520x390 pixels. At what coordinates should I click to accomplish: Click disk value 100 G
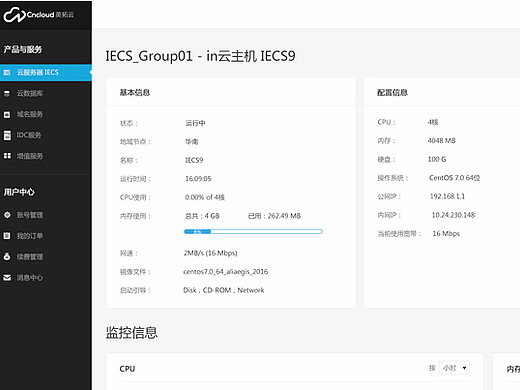[x=437, y=159]
